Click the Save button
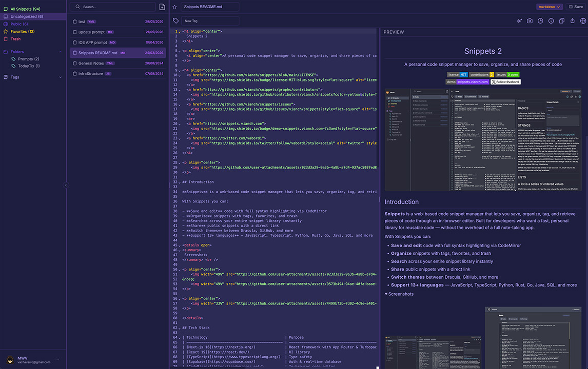The width and height of the screenshot is (588, 369). [576, 7]
